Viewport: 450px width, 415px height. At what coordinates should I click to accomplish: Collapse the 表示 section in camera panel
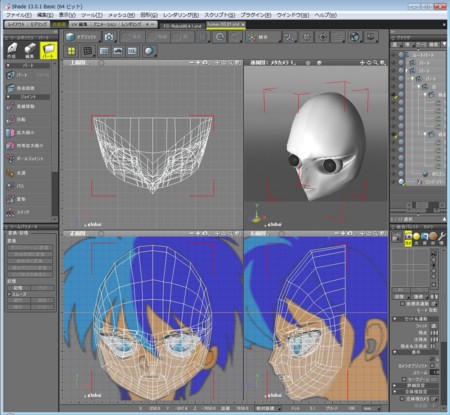(x=416, y=352)
